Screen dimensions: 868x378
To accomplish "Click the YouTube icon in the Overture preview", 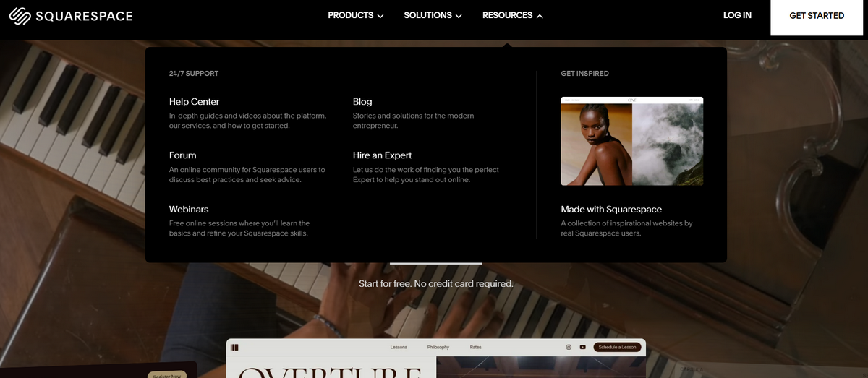I will point(582,347).
